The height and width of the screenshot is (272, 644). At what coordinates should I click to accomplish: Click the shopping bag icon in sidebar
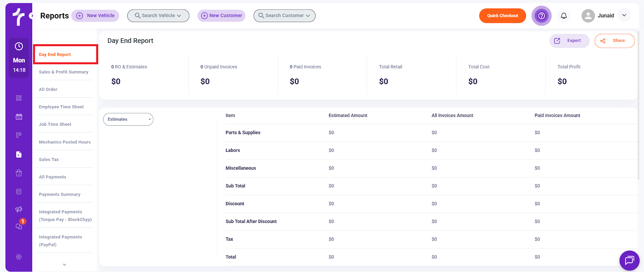19,173
